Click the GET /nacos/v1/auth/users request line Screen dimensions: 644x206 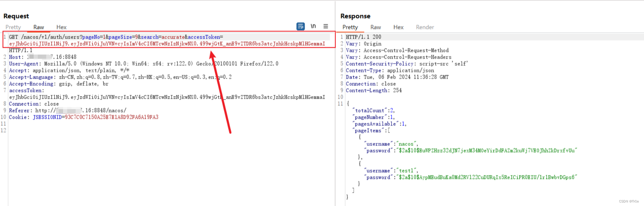click(116, 37)
